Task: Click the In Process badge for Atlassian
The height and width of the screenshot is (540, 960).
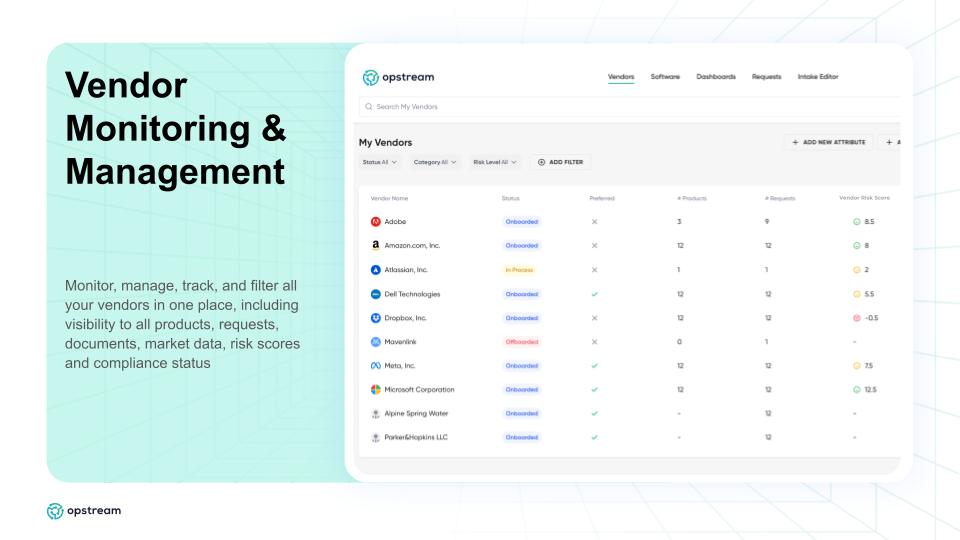Action: click(x=519, y=270)
